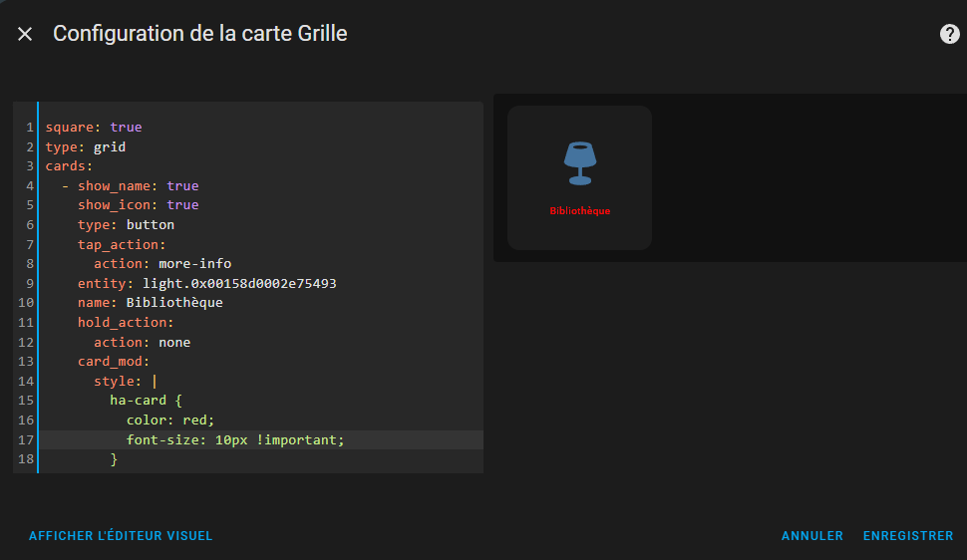
Task: Click ANNULER to cancel changes
Action: point(812,536)
